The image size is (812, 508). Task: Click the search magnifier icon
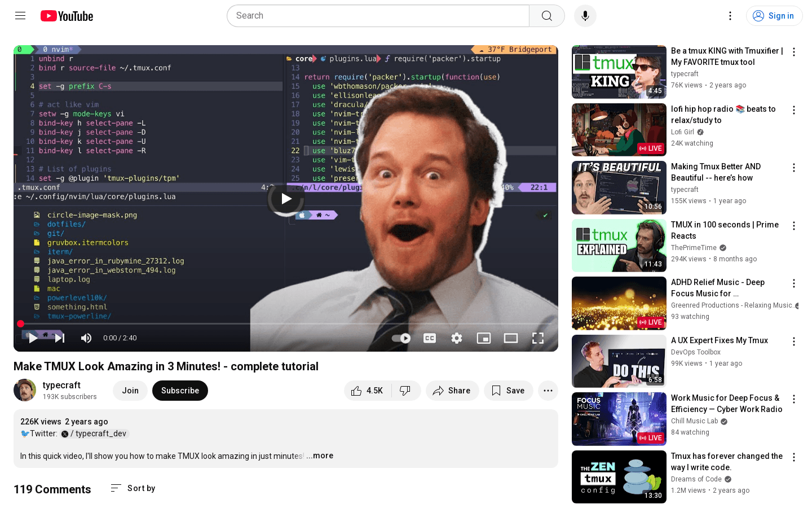click(x=546, y=16)
